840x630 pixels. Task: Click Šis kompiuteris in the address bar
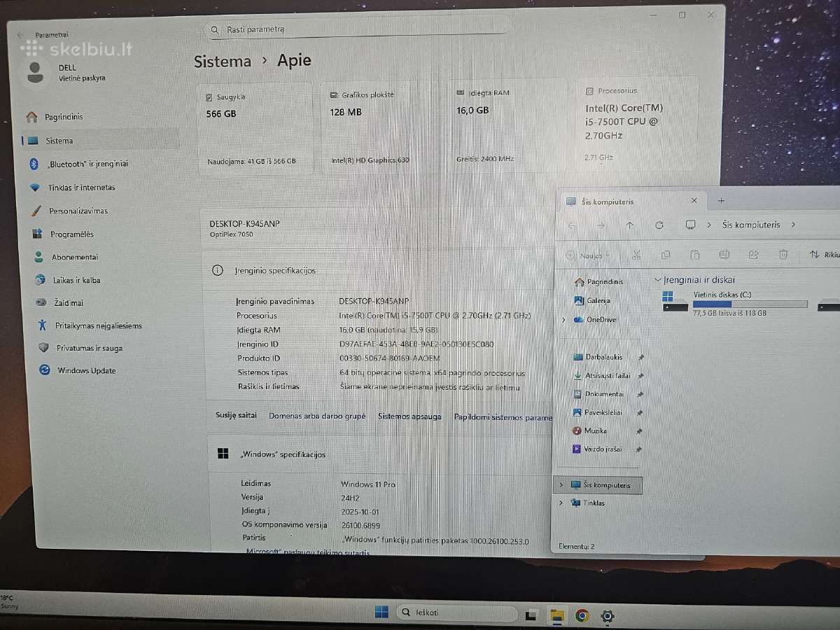751,225
